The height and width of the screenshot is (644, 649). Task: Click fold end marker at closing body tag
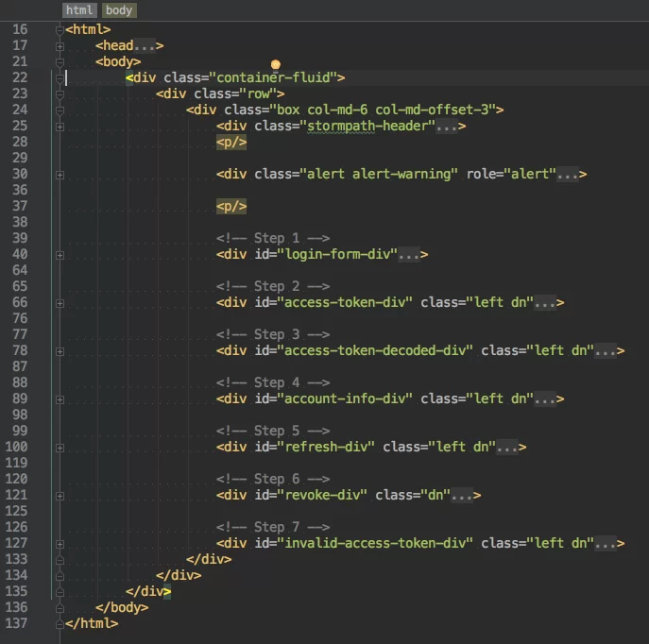tap(60, 608)
